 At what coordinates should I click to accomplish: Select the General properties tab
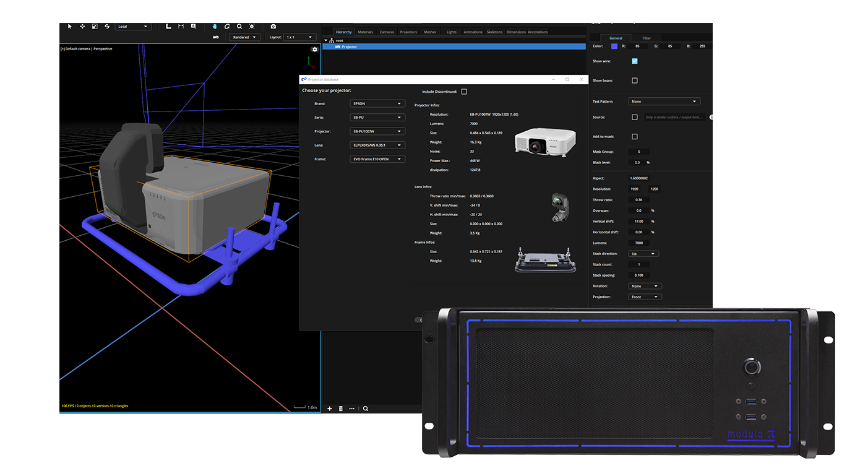point(616,38)
